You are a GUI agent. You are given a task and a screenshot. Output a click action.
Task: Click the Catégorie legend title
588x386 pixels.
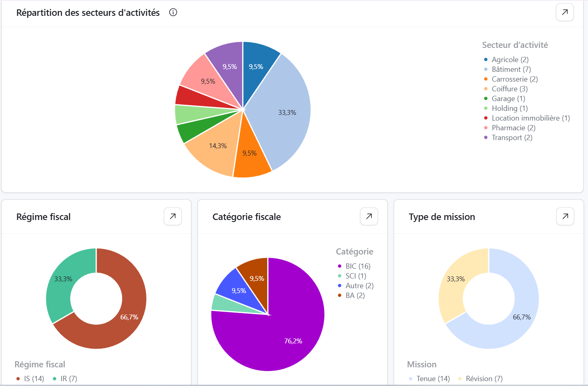(355, 252)
